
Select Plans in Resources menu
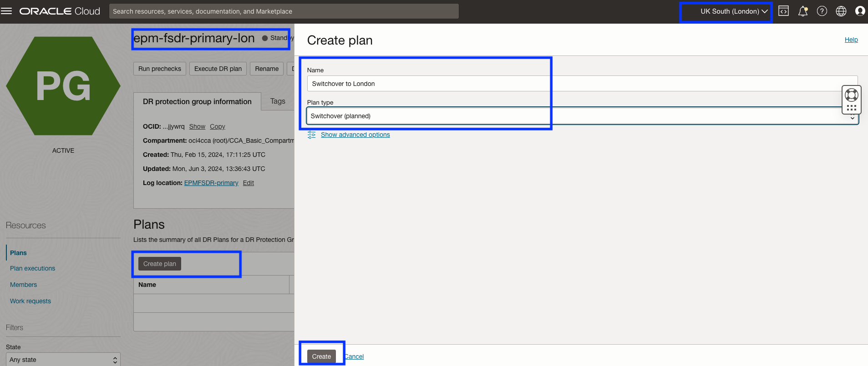click(19, 253)
